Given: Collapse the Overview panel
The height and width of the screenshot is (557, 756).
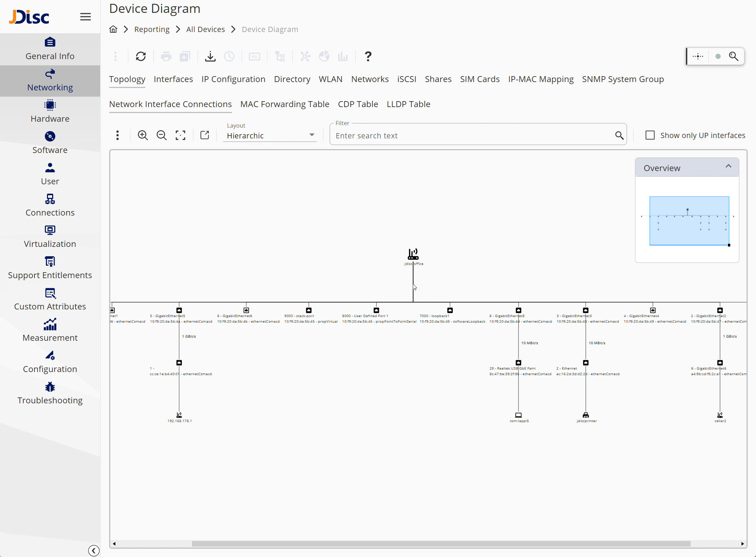Looking at the screenshot, I should click(x=729, y=167).
